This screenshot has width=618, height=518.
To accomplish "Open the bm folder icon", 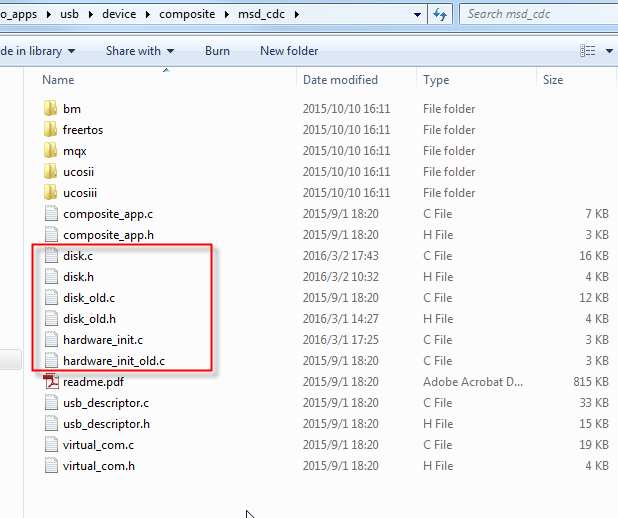I will tap(50, 108).
